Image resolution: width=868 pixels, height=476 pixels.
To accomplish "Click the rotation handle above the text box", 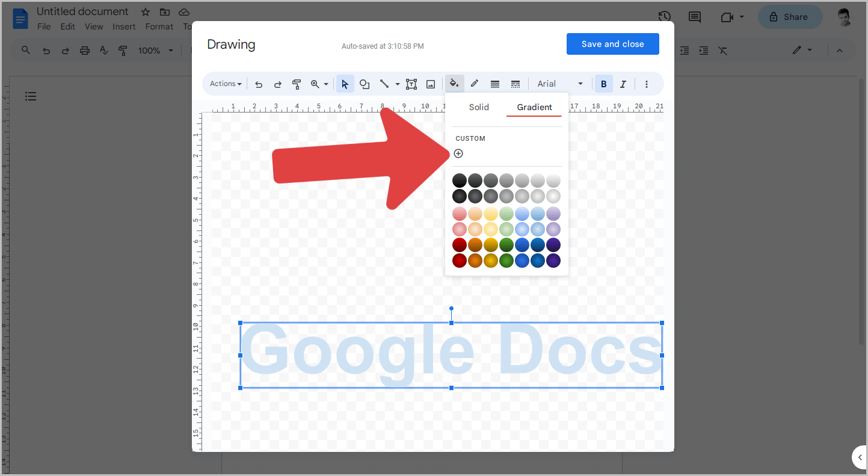I will click(x=451, y=309).
